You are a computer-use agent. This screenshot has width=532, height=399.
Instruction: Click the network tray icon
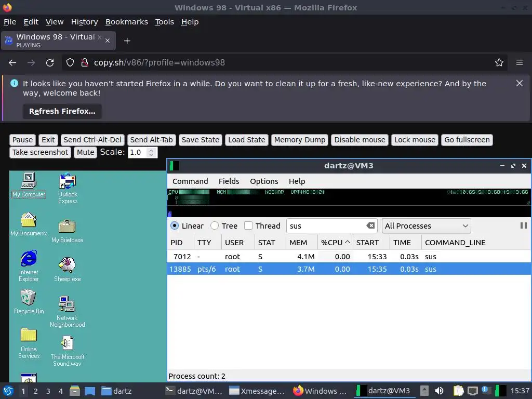[472, 391]
